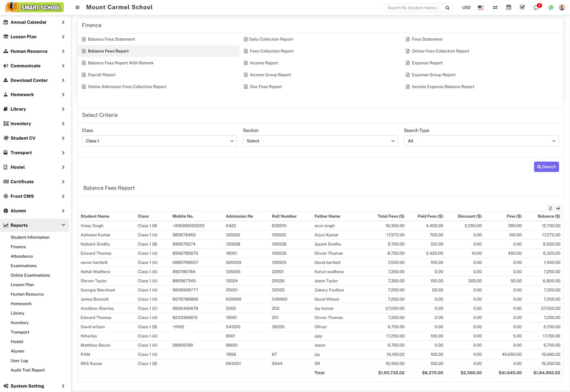Screen dimensions: 570x392
Task: Open the Daily Collection Report link
Action: coord(271,39)
